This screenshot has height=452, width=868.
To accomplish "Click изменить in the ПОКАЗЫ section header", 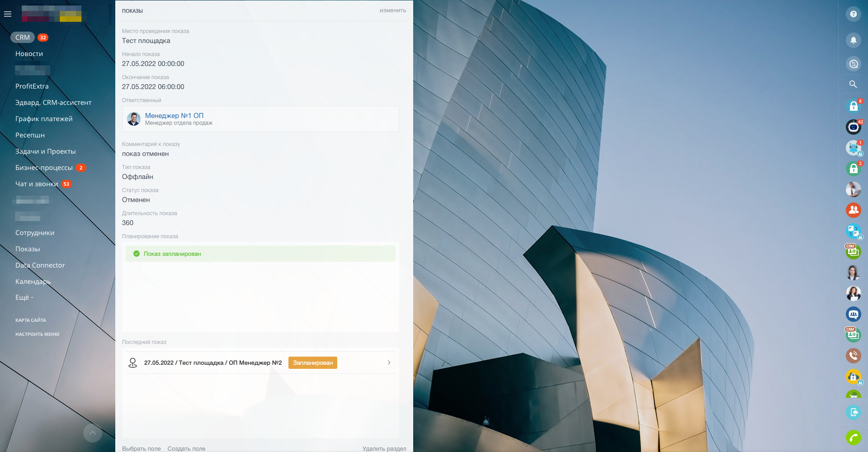I will 393,10.
